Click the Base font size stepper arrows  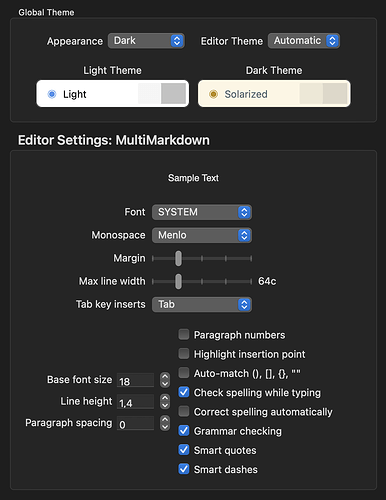pyautogui.click(x=165, y=380)
